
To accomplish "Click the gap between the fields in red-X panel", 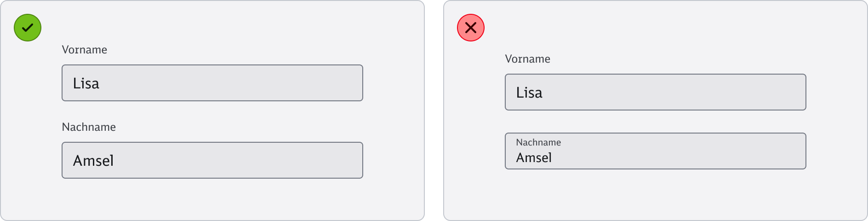I will pos(655,122).
